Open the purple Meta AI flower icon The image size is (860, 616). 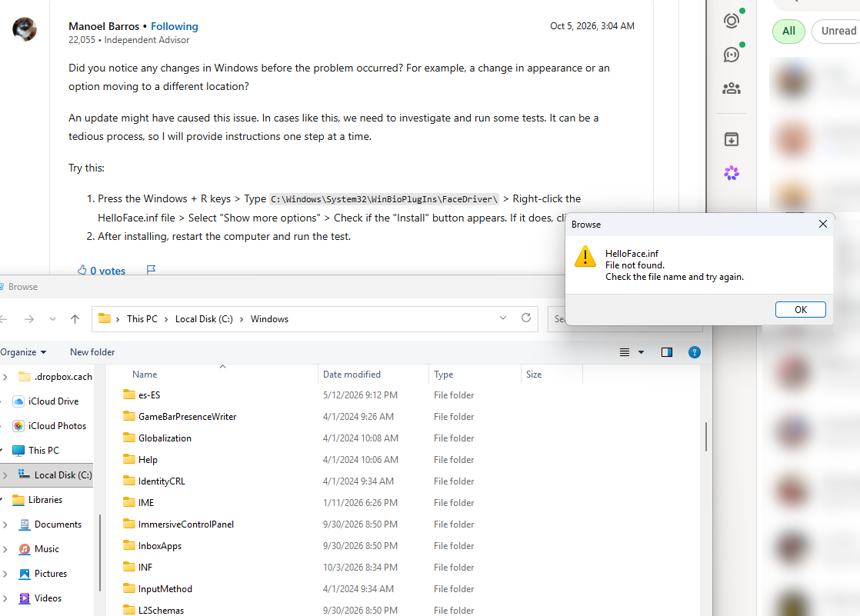point(732,173)
